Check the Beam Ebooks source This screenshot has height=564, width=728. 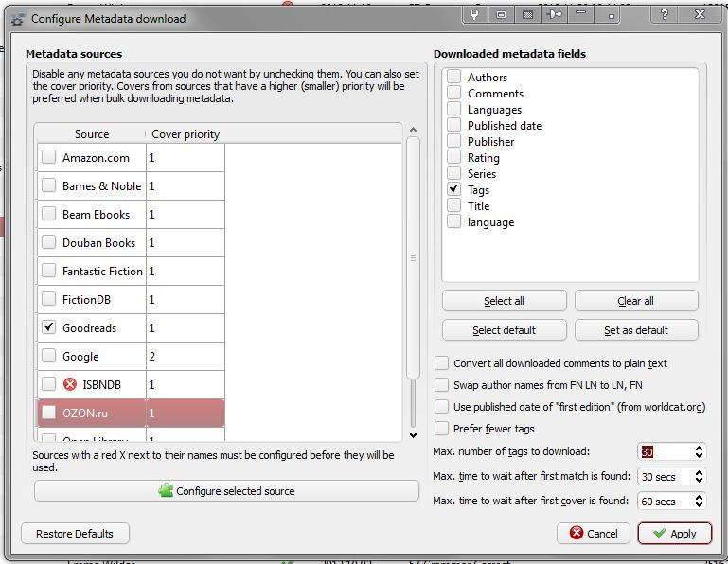tap(48, 214)
